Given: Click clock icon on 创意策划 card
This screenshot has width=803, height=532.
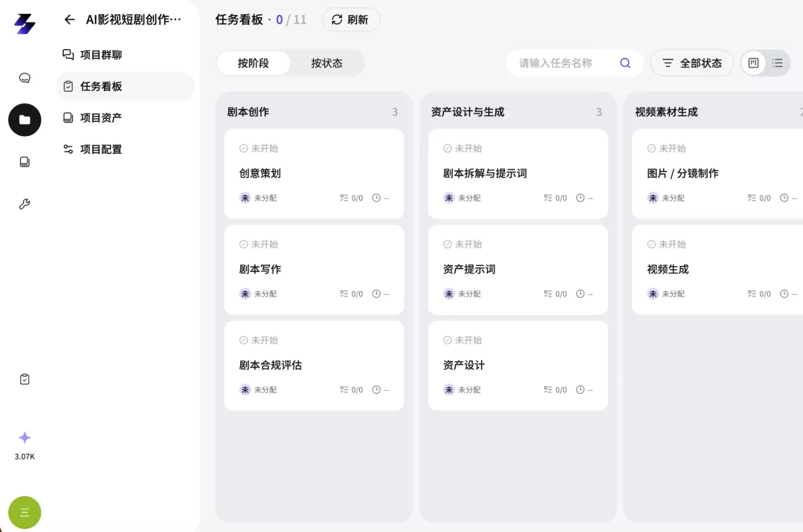Looking at the screenshot, I should coord(376,198).
